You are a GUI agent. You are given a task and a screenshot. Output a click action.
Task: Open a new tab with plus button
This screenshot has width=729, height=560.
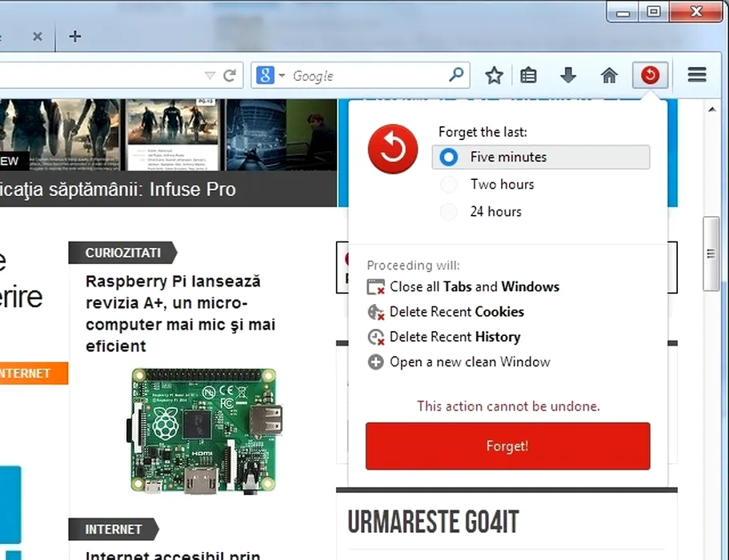pyautogui.click(x=74, y=36)
